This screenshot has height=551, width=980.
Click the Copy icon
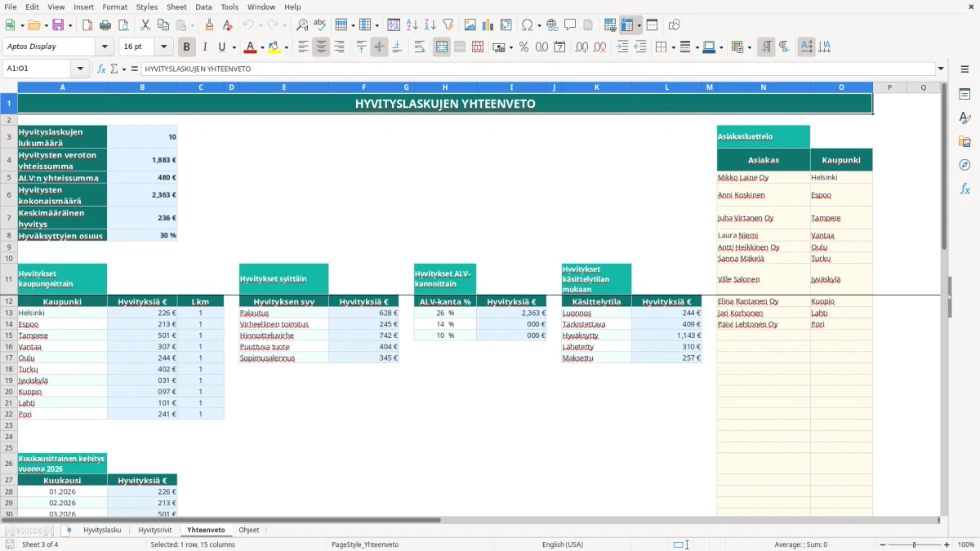click(163, 25)
